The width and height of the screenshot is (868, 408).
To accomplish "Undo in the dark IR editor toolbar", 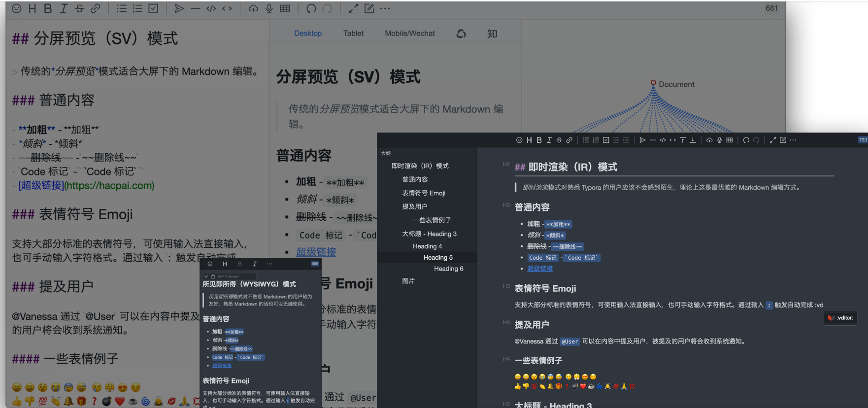I will pyautogui.click(x=746, y=140).
